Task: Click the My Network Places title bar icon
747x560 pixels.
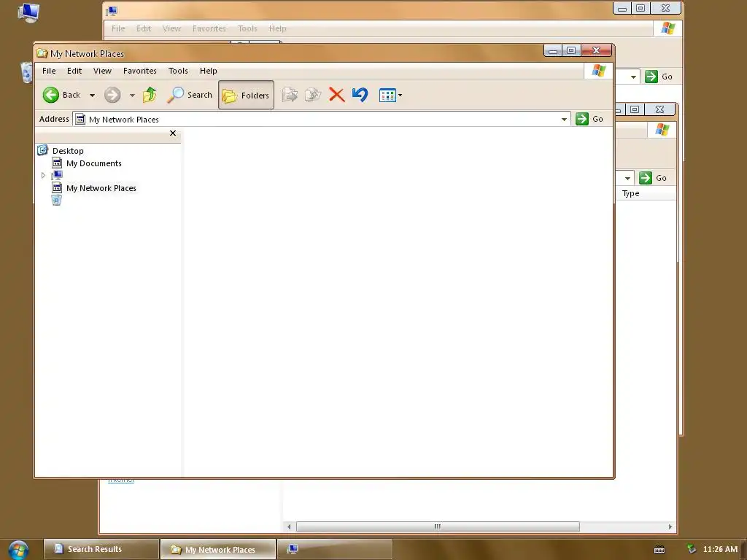Action: coord(42,53)
